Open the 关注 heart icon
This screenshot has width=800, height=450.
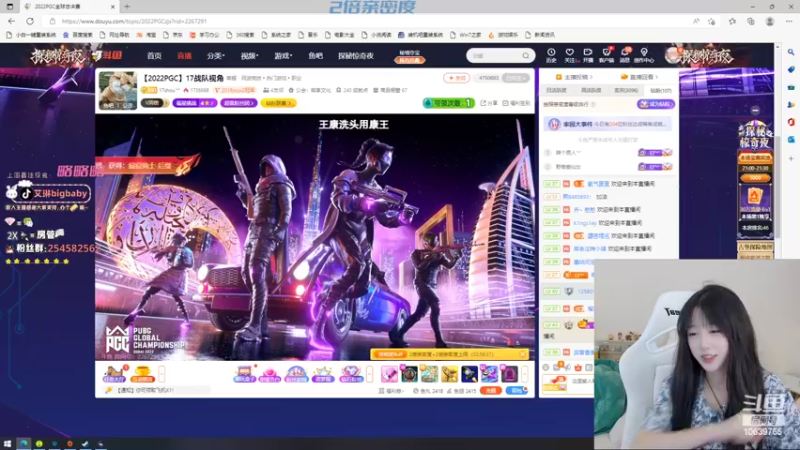click(569, 55)
